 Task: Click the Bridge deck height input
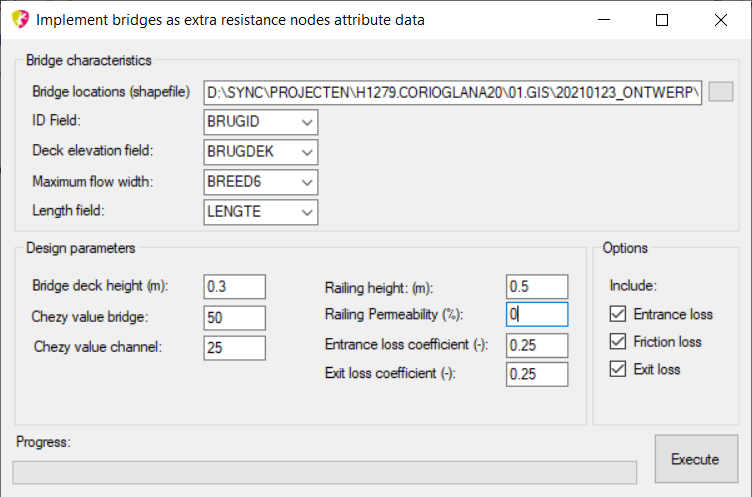[234, 286]
